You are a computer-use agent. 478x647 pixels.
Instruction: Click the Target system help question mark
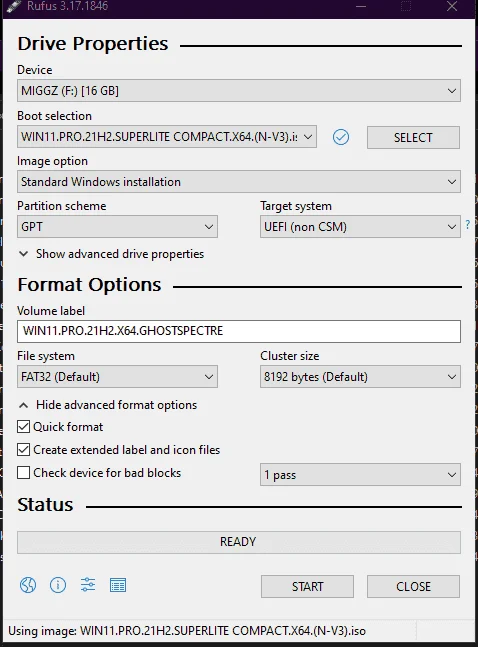click(468, 225)
